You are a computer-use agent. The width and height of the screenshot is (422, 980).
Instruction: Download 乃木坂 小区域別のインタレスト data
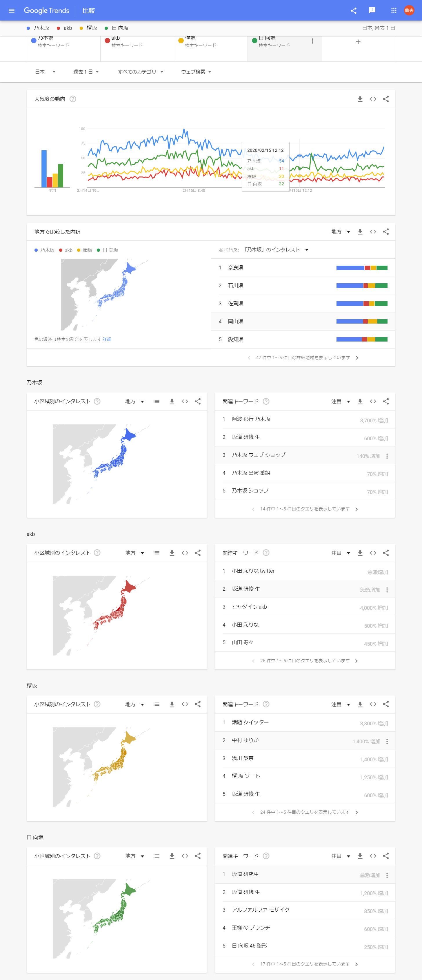[x=172, y=402]
